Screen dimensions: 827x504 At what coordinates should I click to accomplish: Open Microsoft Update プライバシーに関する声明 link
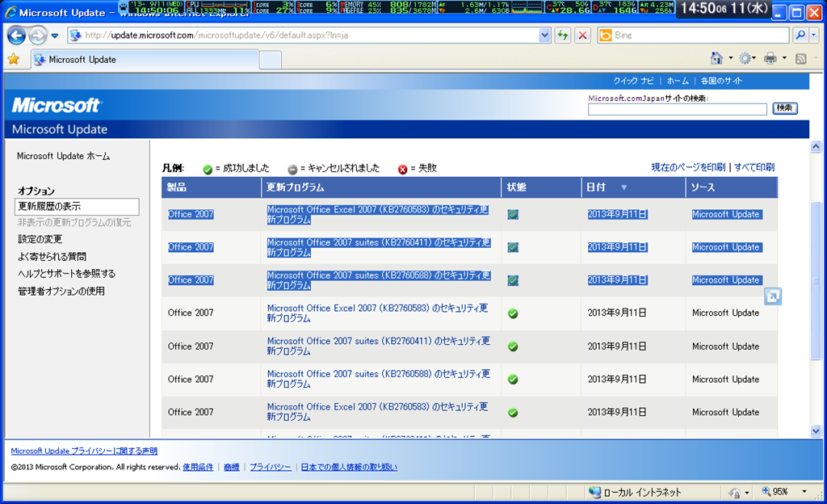[84, 451]
